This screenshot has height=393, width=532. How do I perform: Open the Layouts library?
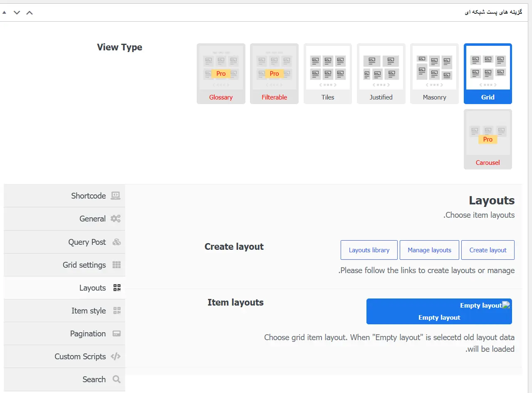[369, 250]
